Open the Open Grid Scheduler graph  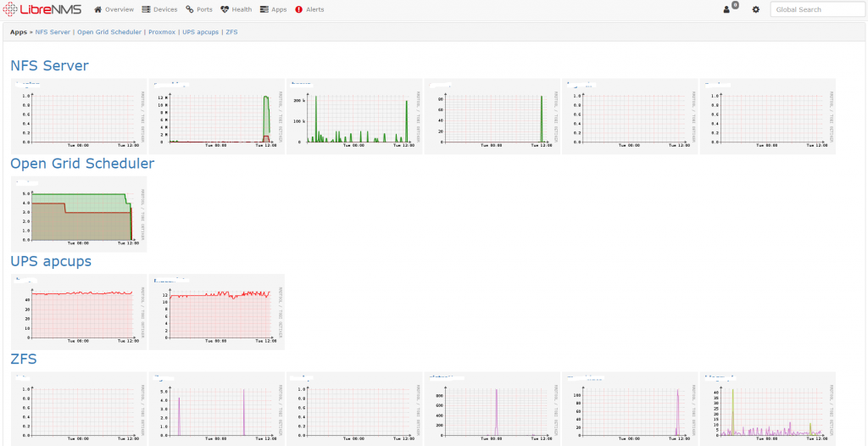click(x=79, y=215)
